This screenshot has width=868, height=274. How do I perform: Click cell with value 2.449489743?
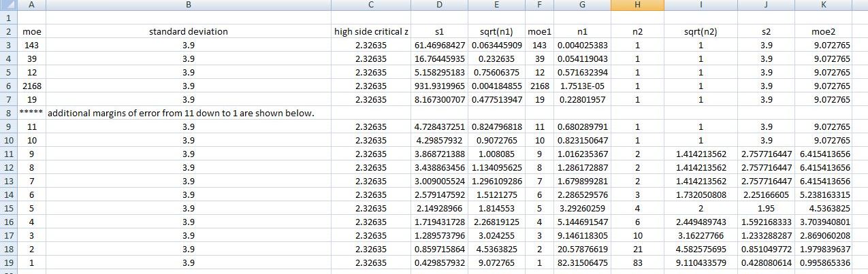[701, 222]
